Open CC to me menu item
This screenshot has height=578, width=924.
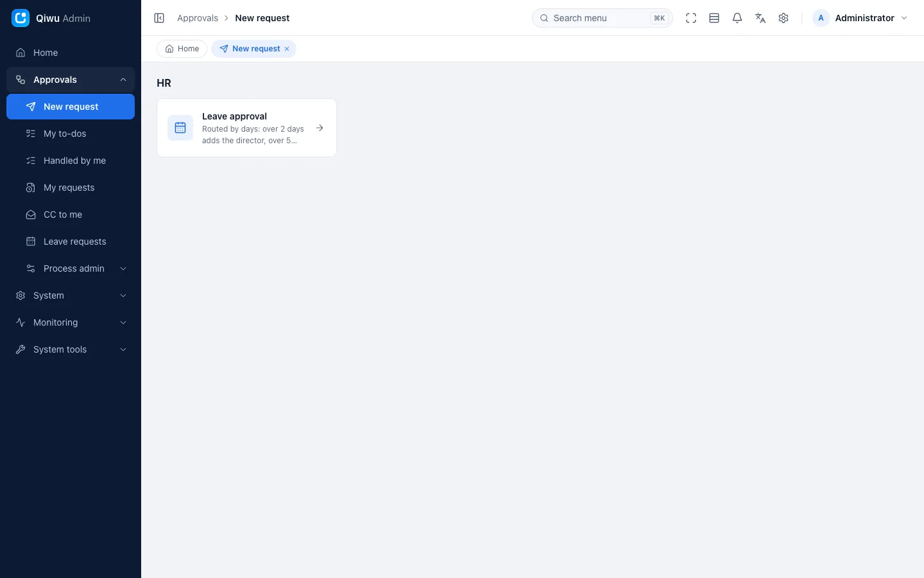point(71,215)
